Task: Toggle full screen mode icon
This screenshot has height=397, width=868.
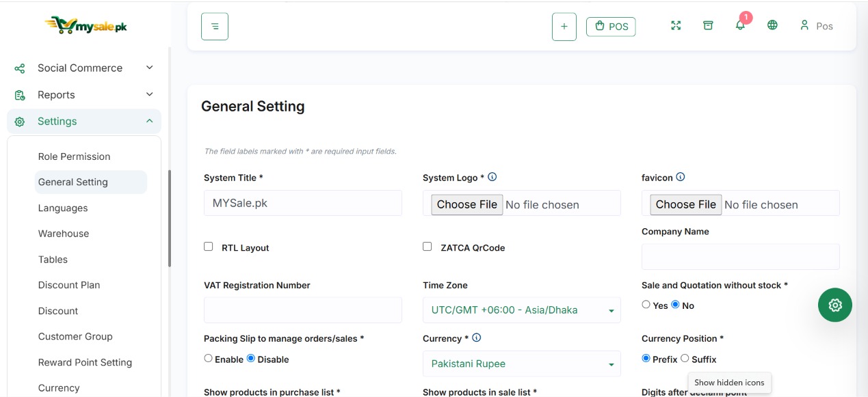Action: (676, 25)
